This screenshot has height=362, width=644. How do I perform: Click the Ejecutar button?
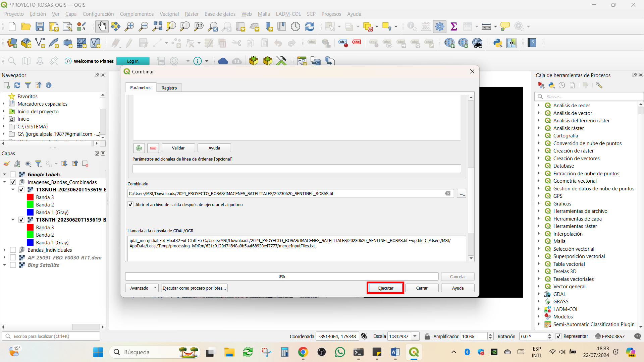coord(385,288)
